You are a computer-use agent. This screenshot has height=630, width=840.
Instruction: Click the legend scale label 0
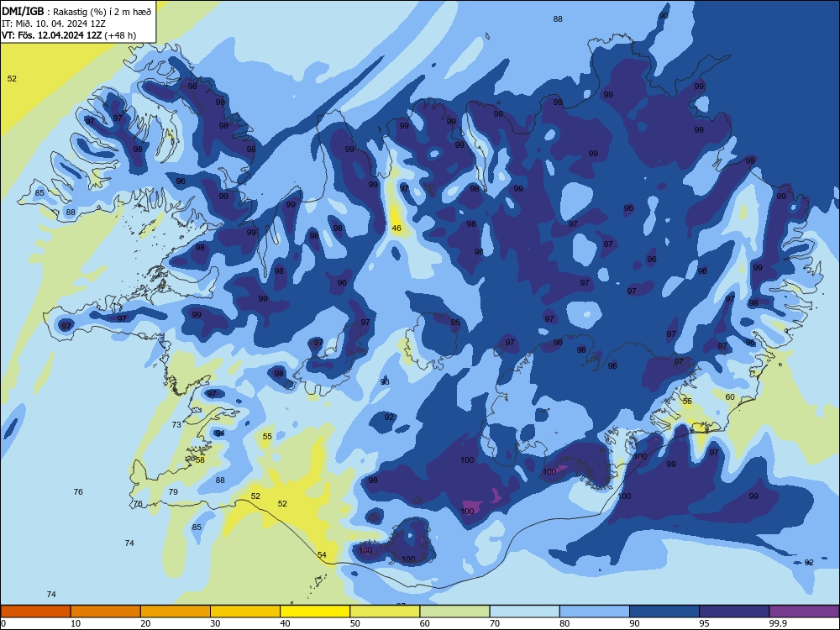3,623
